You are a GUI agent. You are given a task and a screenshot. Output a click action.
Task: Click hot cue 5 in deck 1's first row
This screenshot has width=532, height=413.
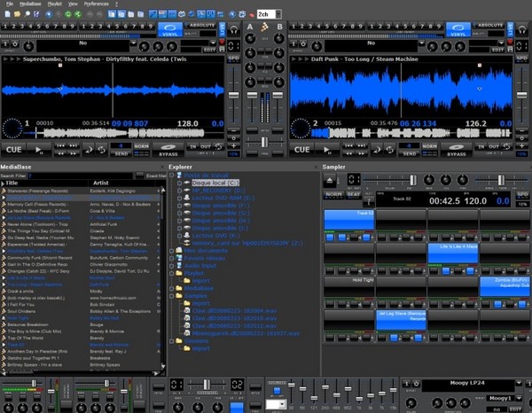(38, 26)
